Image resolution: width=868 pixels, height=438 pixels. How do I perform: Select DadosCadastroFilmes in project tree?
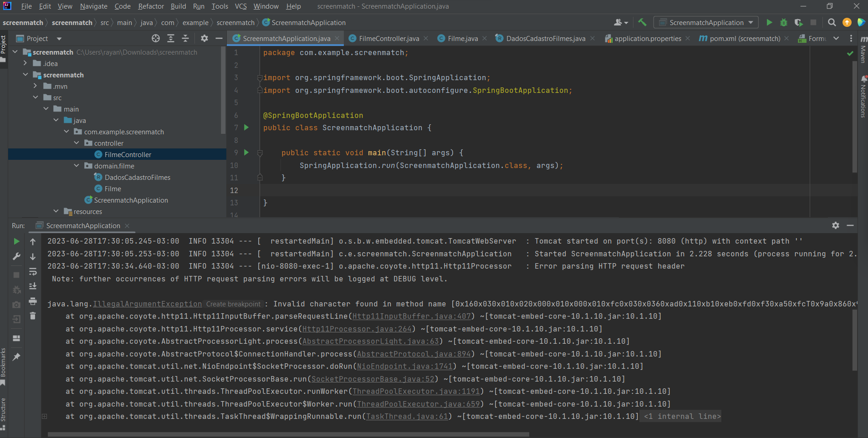(x=138, y=177)
